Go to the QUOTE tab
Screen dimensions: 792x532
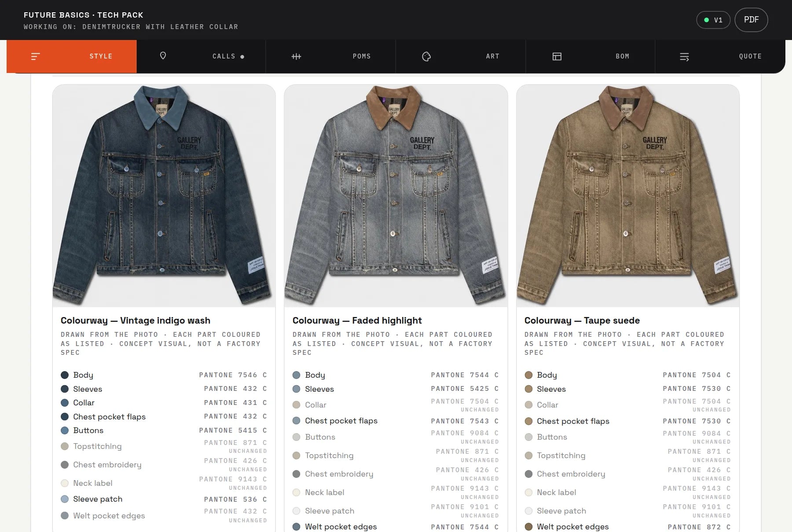click(x=720, y=56)
